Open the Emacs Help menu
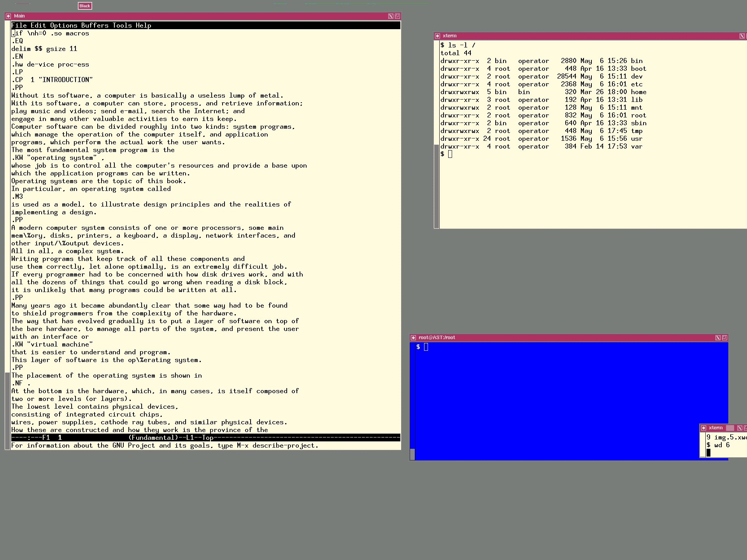This screenshot has height=560, width=747. click(x=143, y=25)
